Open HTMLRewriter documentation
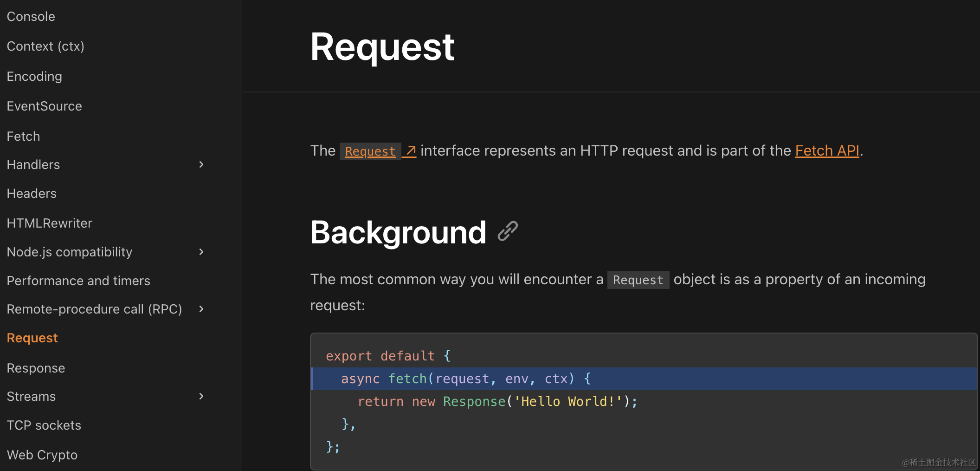 pyautogui.click(x=50, y=223)
